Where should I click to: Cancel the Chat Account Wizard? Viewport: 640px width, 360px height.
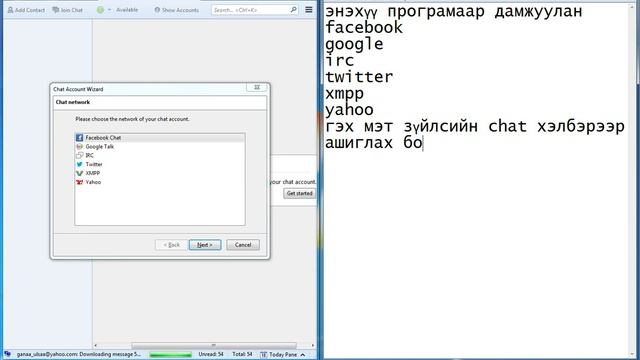tap(243, 245)
